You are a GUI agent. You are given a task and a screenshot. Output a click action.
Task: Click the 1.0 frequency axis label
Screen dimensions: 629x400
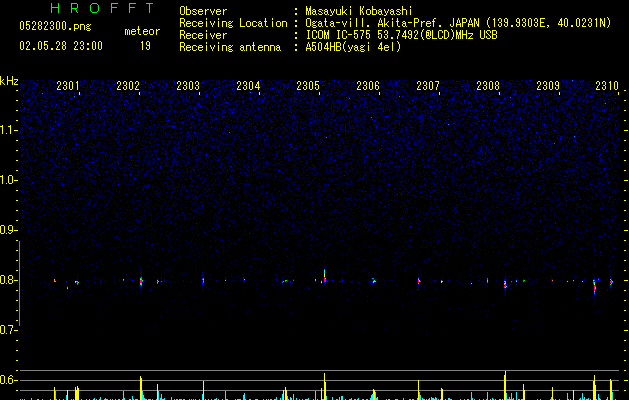pos(8,180)
